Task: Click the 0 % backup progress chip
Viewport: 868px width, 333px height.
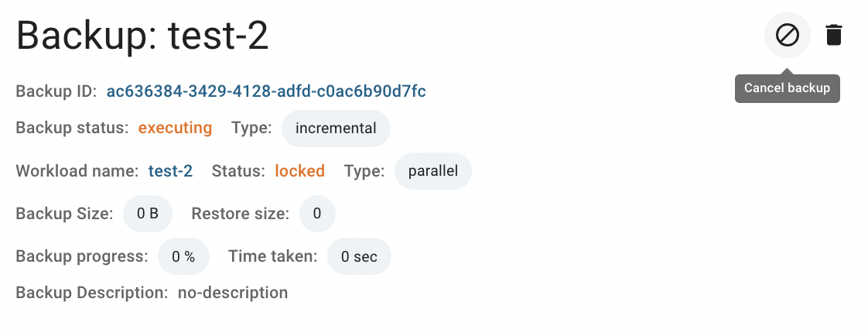Action: pyautogui.click(x=184, y=256)
